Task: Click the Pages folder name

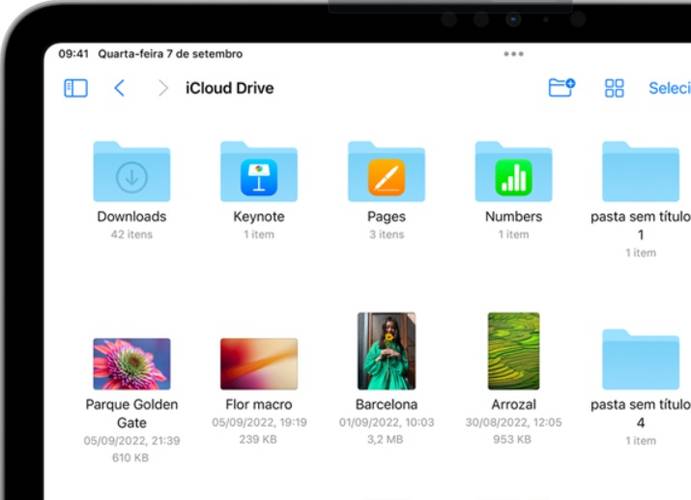Action: [386, 217]
